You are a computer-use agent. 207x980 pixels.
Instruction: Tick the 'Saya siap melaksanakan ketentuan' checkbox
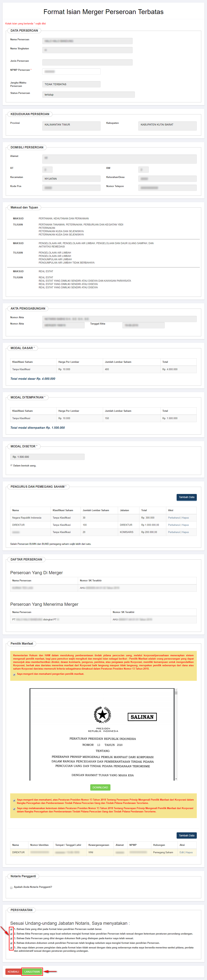pyautogui.click(x=14, y=809)
